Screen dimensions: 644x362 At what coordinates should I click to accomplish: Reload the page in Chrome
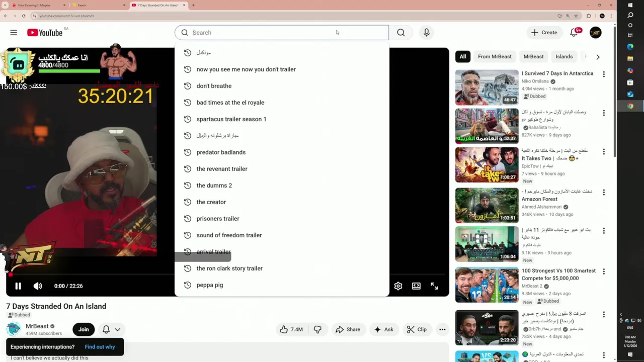(23, 16)
